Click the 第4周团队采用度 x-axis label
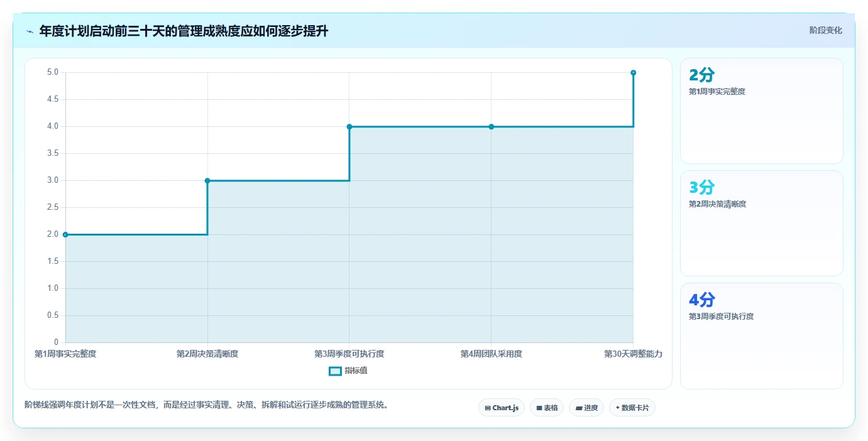The image size is (868, 441). coord(492,354)
